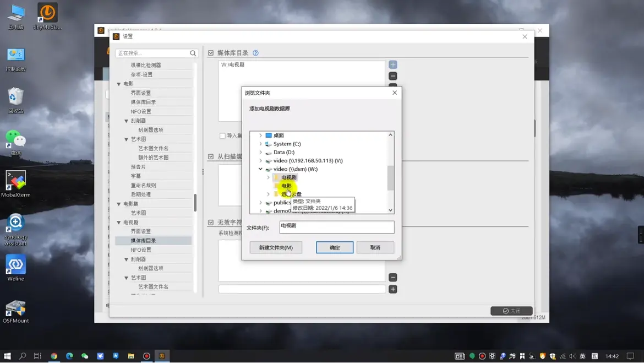The image size is (644, 363).
Task: Toggle the 从扫描 section collapse box
Action: click(211, 157)
